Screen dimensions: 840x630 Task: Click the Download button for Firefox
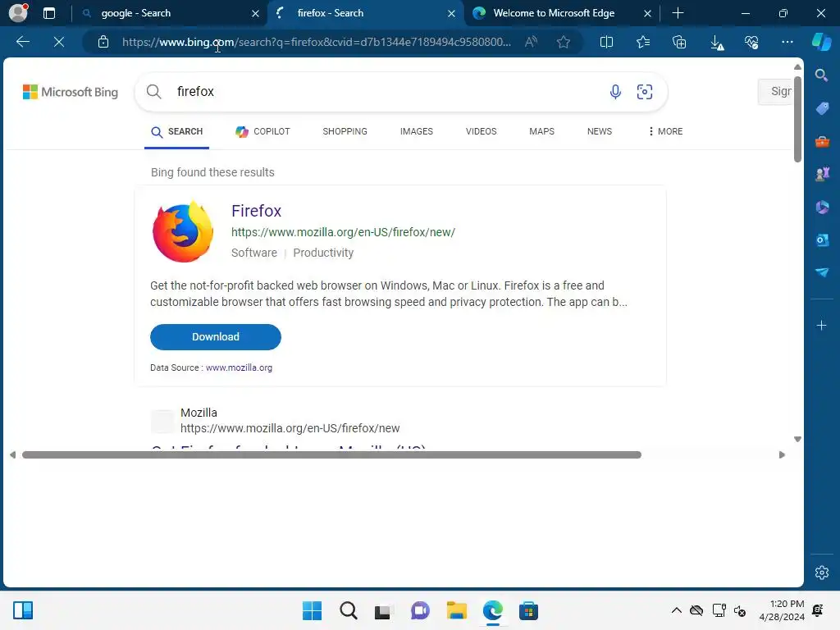click(x=216, y=337)
